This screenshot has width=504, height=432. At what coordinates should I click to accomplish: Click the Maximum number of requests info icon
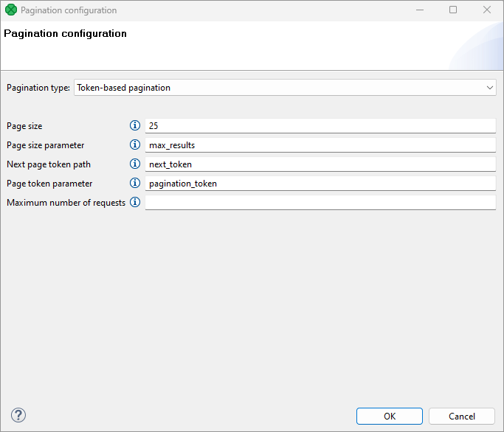[135, 203]
